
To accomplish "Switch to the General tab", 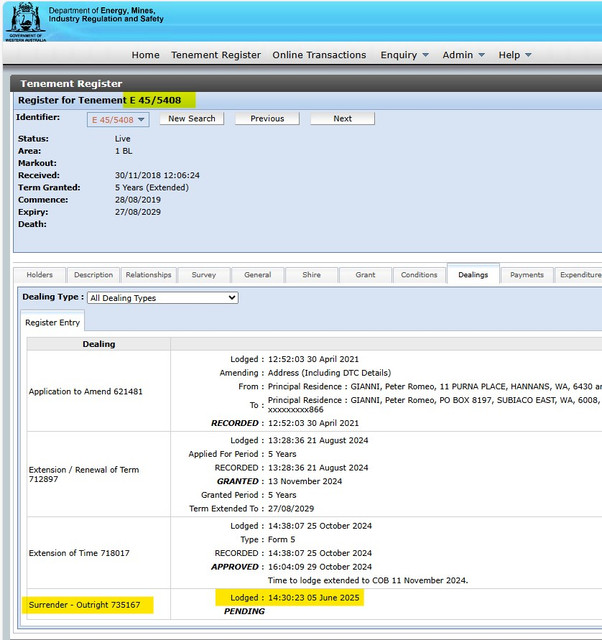I will tap(258, 275).
